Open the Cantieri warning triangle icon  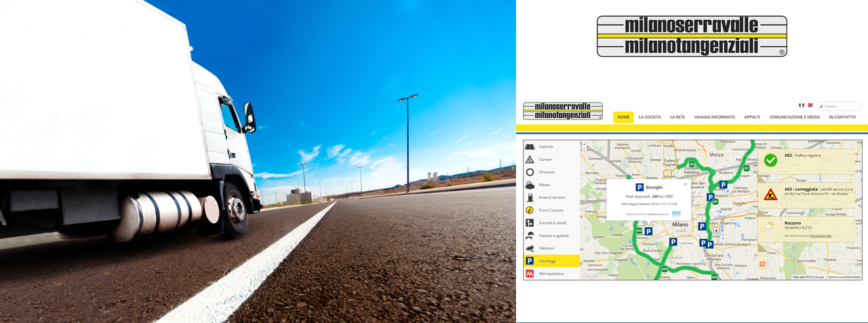pyautogui.click(x=530, y=159)
